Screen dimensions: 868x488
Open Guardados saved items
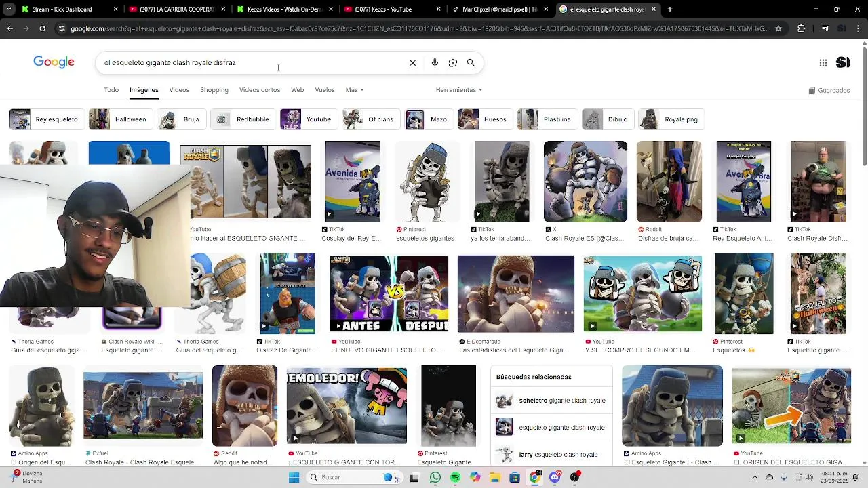click(x=829, y=90)
